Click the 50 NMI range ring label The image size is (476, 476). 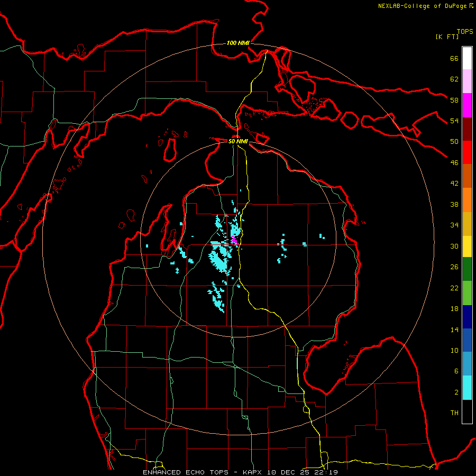click(238, 141)
